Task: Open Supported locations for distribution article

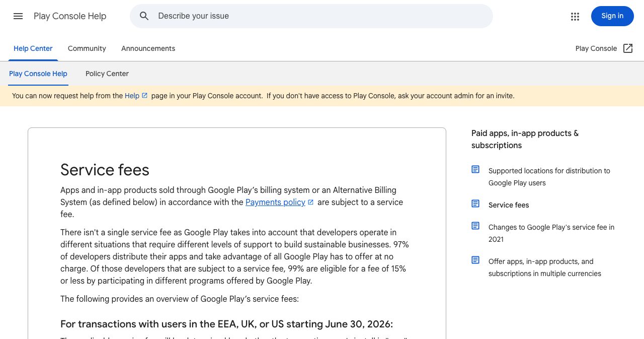Action: (x=549, y=177)
